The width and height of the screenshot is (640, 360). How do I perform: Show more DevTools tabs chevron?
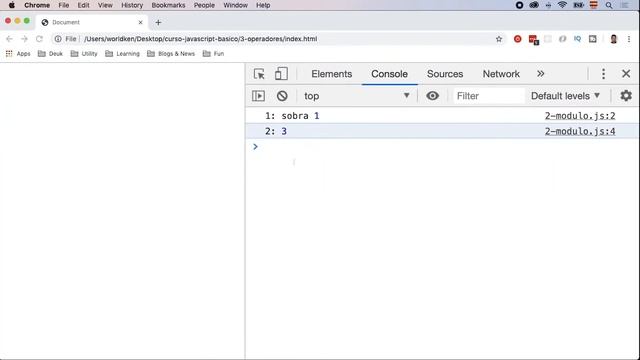tap(541, 74)
